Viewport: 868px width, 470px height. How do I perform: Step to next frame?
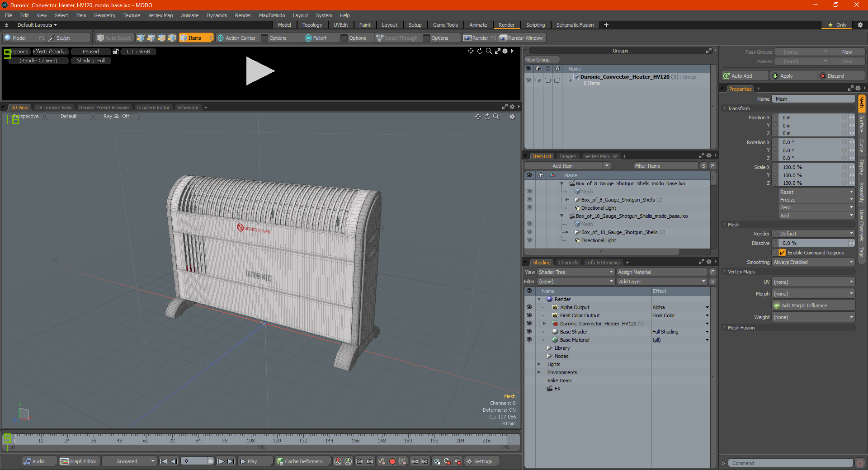[220, 461]
